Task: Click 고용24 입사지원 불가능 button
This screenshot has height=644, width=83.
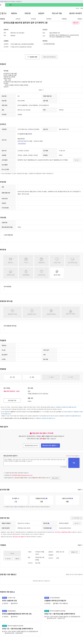Action: [49, 57]
